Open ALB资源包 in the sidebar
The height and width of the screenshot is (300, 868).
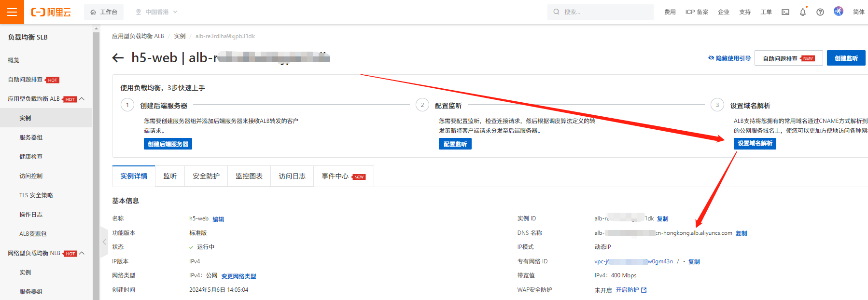coord(33,234)
